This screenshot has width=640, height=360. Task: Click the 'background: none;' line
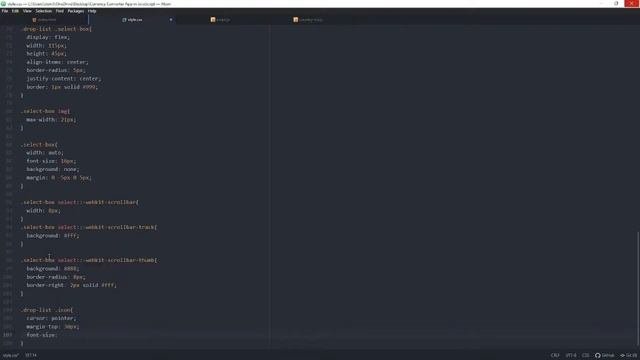(x=53, y=169)
